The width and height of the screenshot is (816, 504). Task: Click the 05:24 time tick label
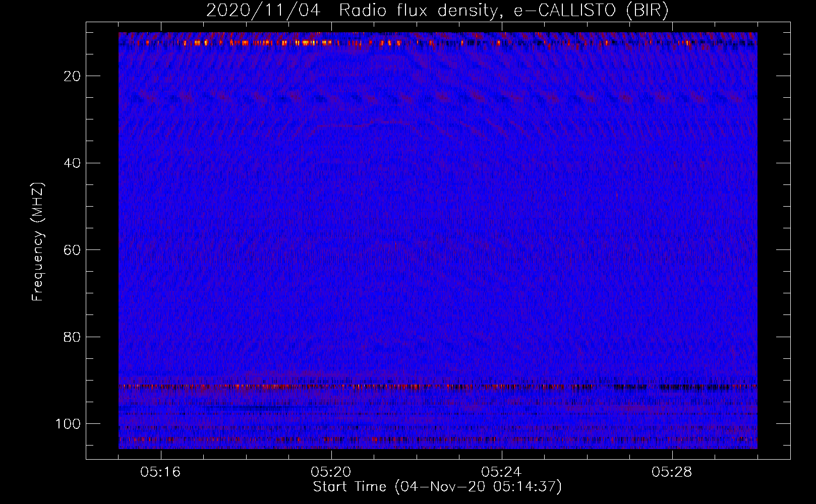click(x=502, y=472)
